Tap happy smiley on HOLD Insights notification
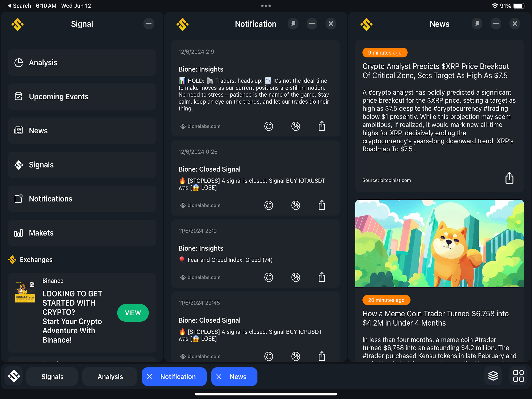532x399 pixels. tap(268, 126)
